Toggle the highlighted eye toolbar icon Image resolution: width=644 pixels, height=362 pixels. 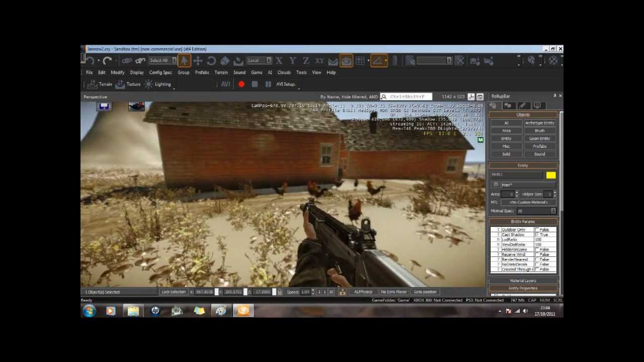point(346,61)
